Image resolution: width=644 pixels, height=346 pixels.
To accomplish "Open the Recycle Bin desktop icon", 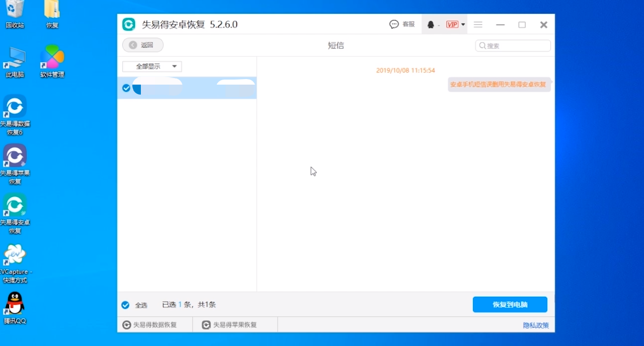I will coord(15,14).
